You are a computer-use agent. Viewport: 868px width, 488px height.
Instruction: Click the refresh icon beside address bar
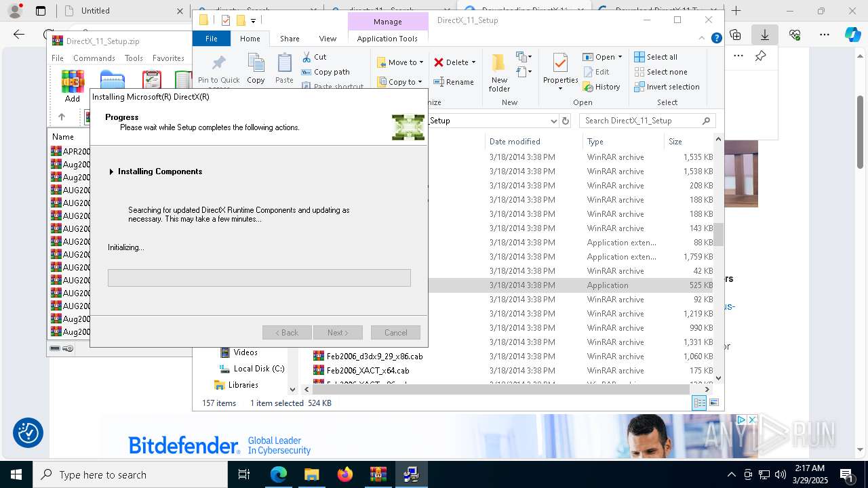point(566,121)
